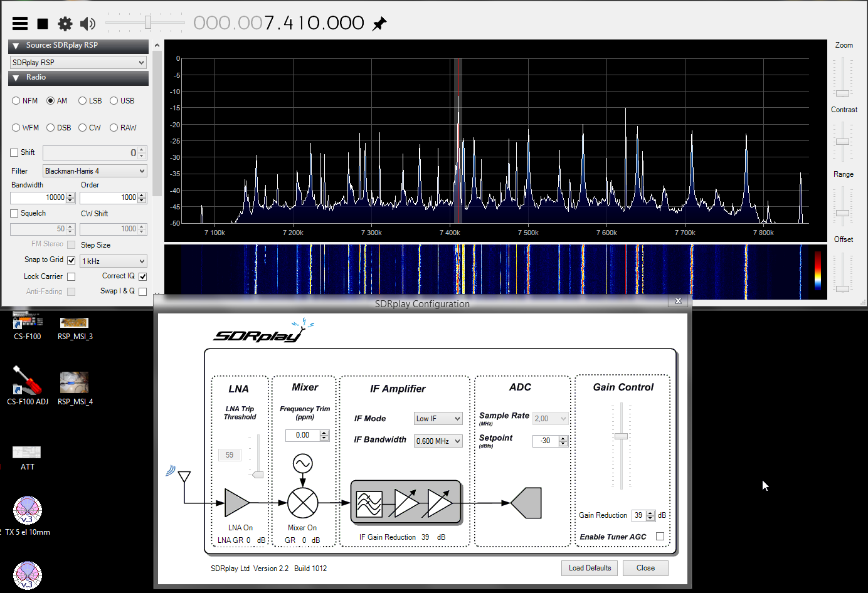Image resolution: width=868 pixels, height=593 pixels.
Task: Close the SDRplay Configuration dialog via X
Action: click(678, 302)
